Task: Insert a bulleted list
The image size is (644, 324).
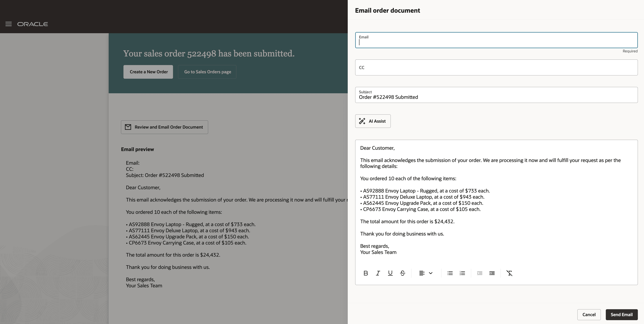Action: click(450, 273)
